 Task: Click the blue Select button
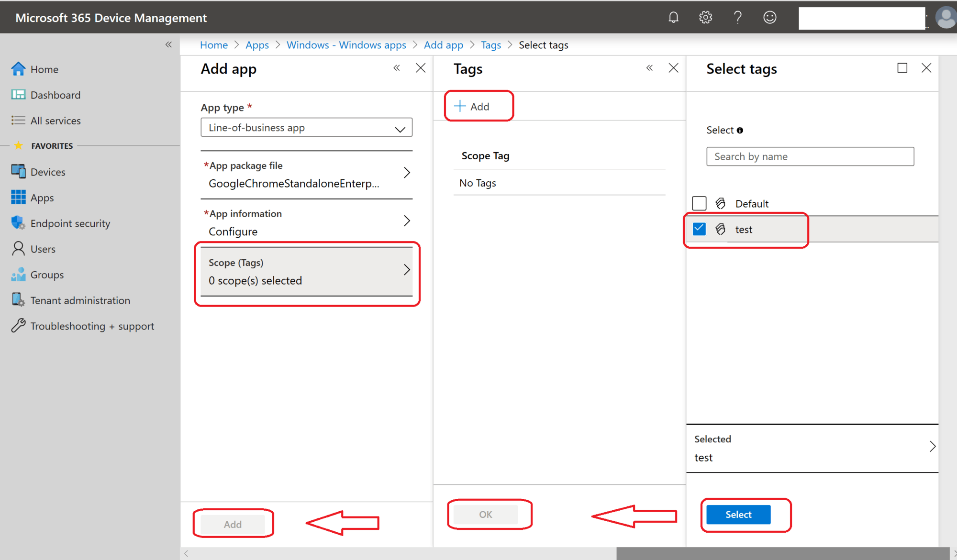point(738,515)
